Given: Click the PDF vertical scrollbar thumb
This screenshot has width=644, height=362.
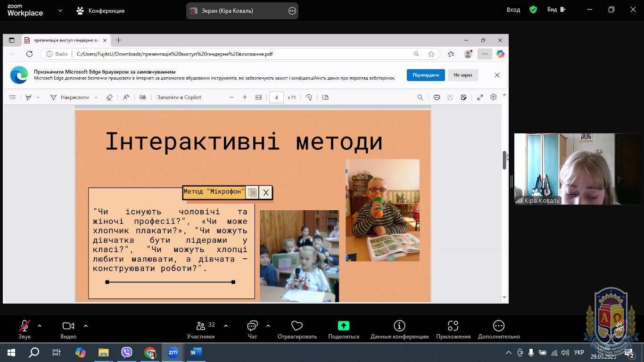Looking at the screenshot, I should pos(504,160).
